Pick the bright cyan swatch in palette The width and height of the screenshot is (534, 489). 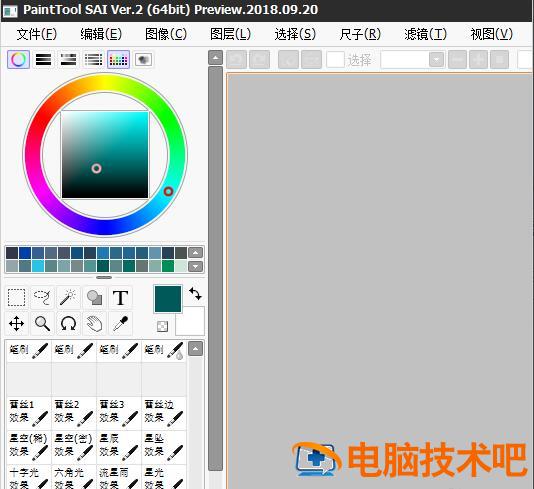pyautogui.click(x=38, y=266)
